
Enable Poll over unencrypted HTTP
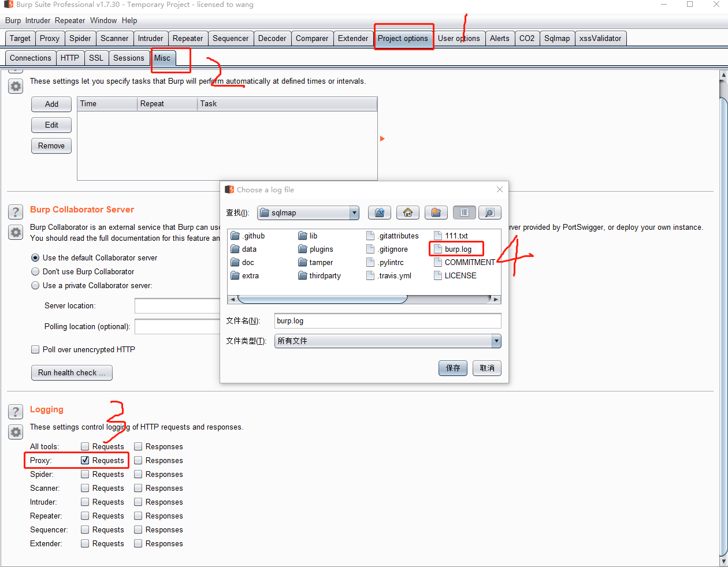pos(35,349)
